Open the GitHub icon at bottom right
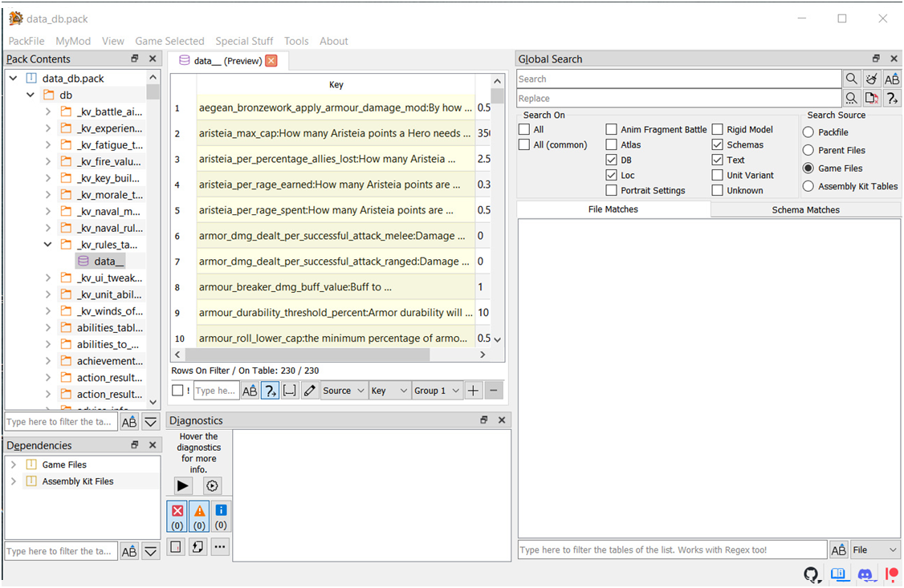 pyautogui.click(x=812, y=574)
